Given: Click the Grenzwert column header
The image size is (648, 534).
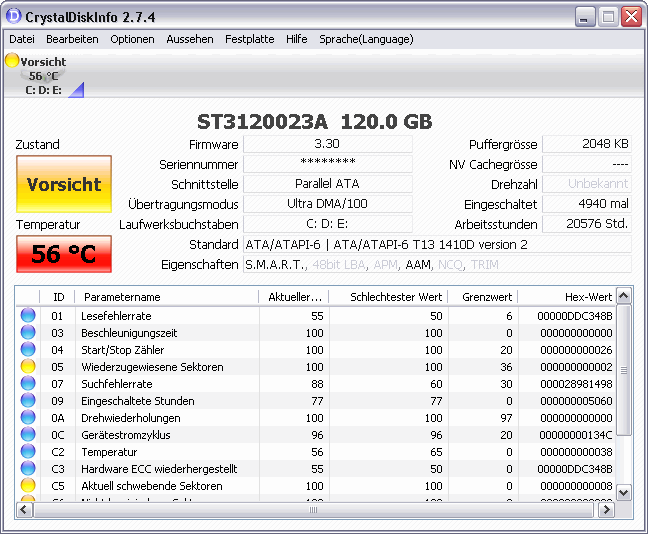Looking at the screenshot, I should coord(483,297).
